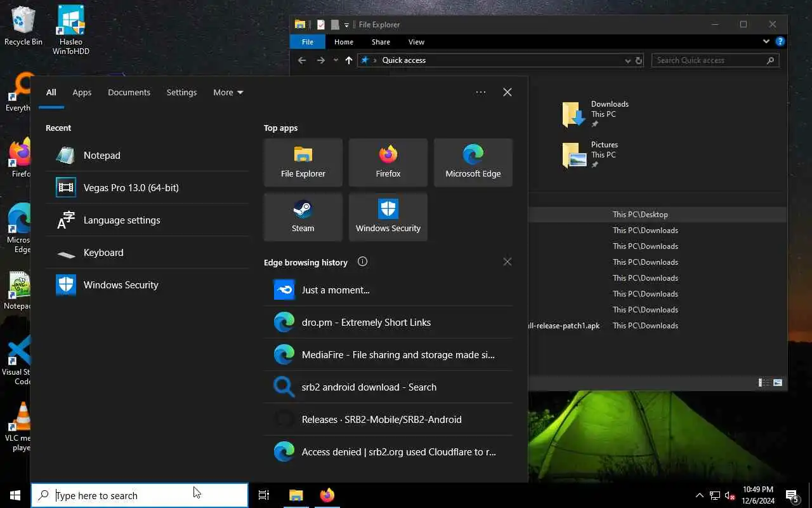The width and height of the screenshot is (812, 508).
Task: Refresh the Quick access view
Action: tap(639, 60)
